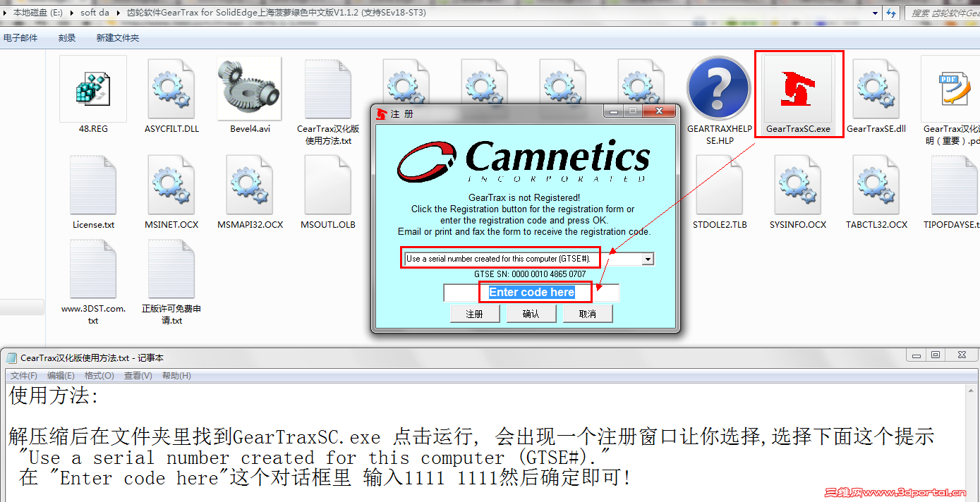Click the Notepad scrollbar up arrow
The height and width of the screenshot is (502, 980).
coord(972,389)
